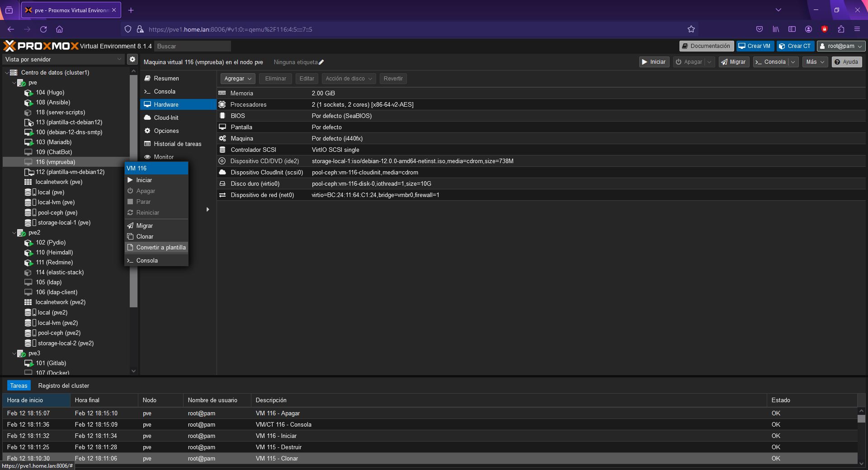Click the Buscar search field
Screen dimensions: 868x470
point(193,46)
